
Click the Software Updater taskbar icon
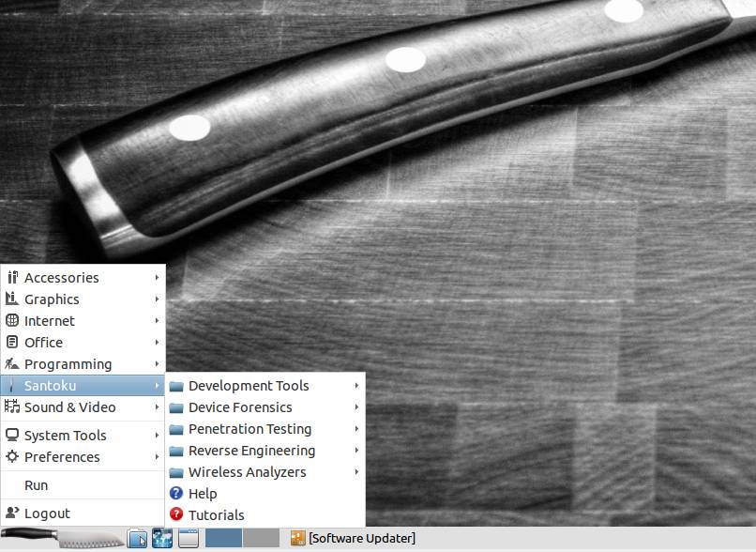click(x=298, y=538)
